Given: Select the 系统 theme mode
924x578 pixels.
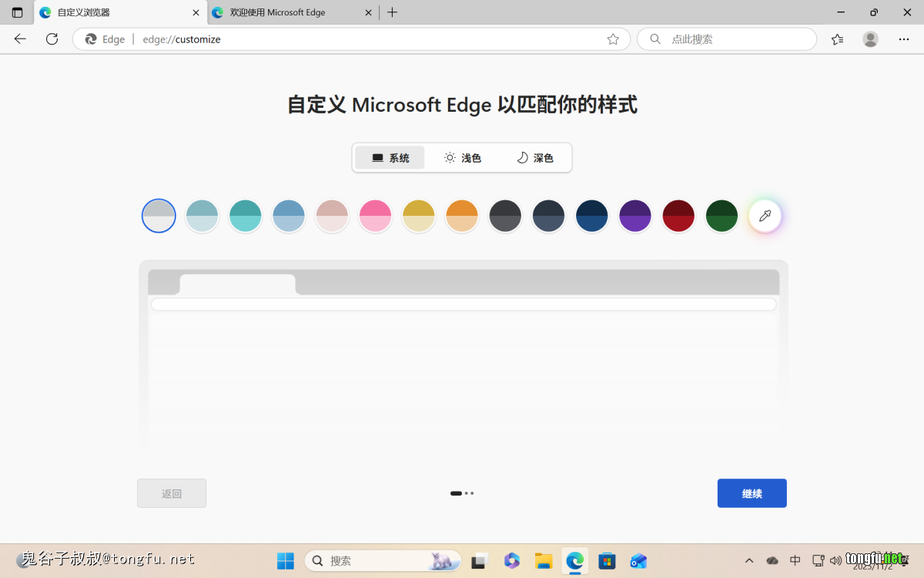Looking at the screenshot, I should (390, 158).
